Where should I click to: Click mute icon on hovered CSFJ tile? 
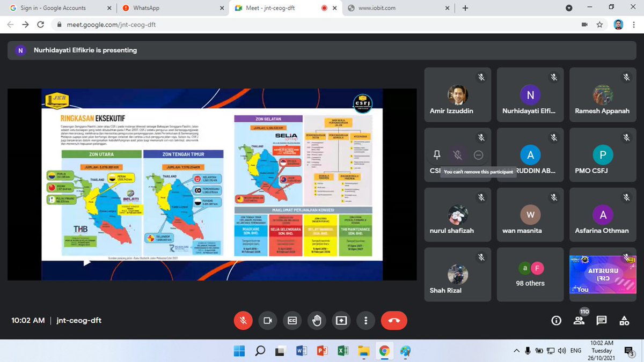tap(457, 155)
